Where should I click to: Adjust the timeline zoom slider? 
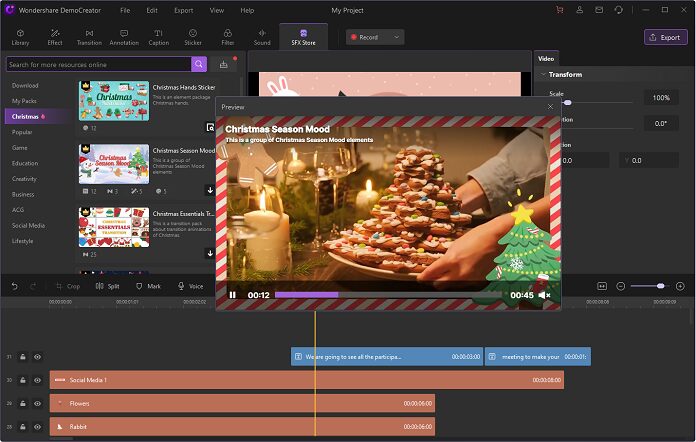click(660, 286)
